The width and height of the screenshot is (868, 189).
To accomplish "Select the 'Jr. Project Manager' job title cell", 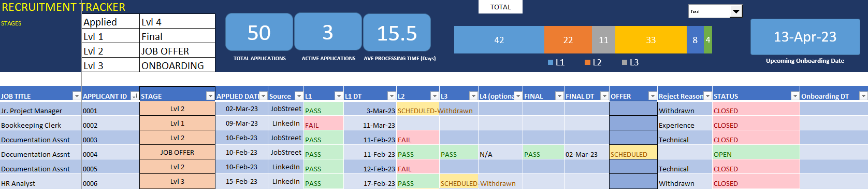I will point(40,109).
